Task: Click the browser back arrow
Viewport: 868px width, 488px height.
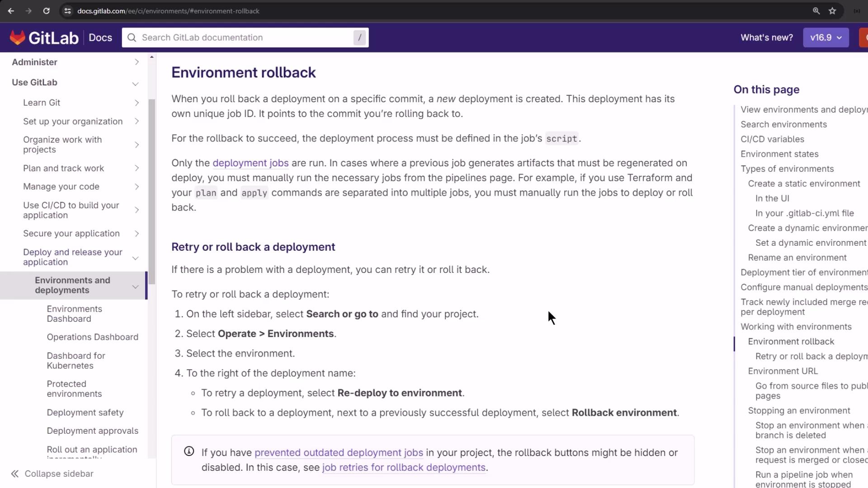Action: tap(11, 11)
